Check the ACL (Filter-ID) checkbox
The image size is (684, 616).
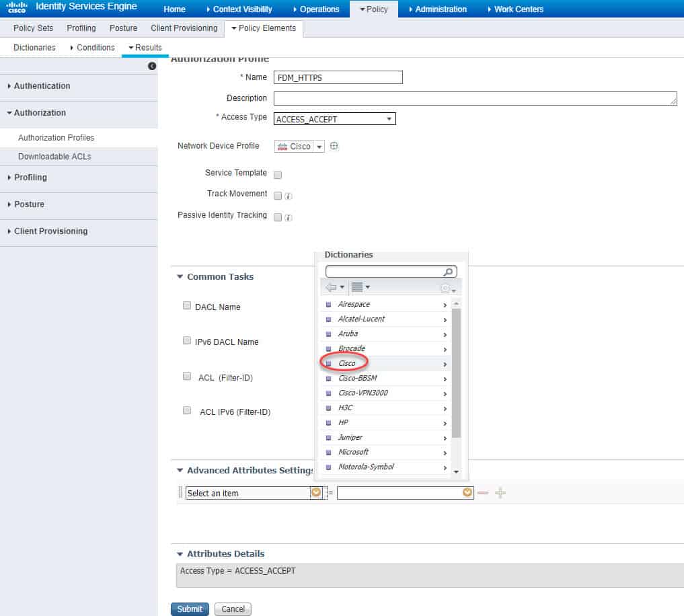187,376
